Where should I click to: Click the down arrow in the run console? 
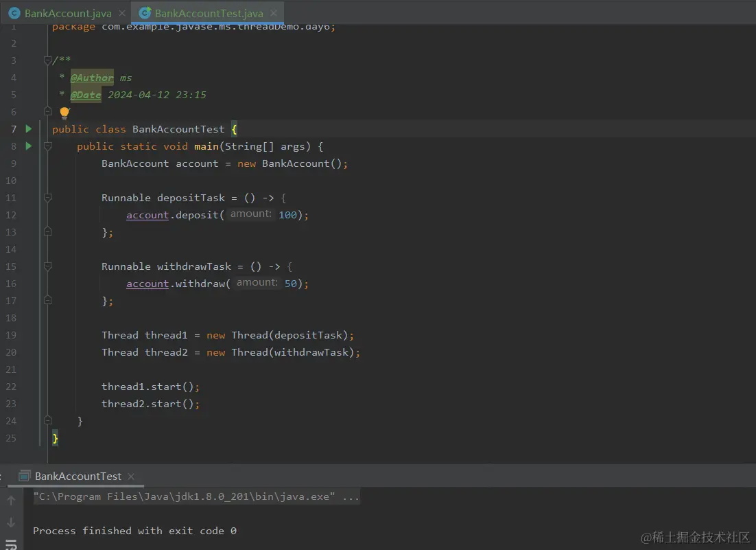tap(10, 523)
